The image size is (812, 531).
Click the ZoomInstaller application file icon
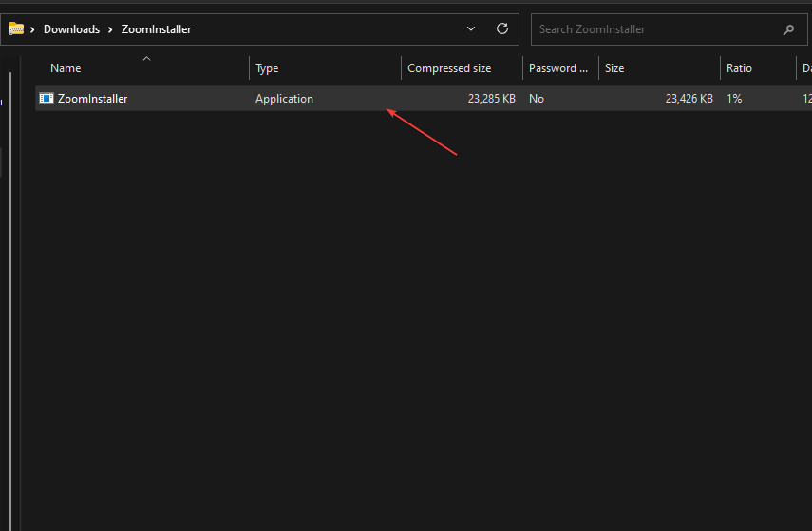click(x=47, y=99)
